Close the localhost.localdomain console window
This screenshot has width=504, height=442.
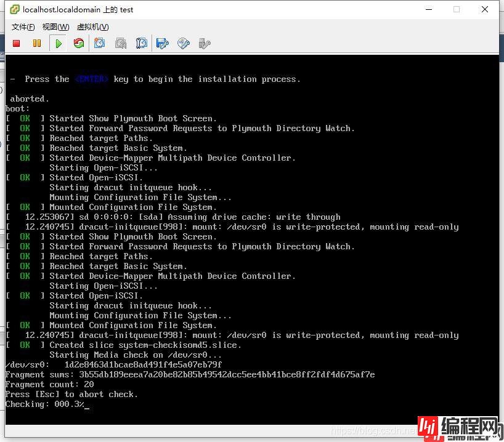pos(486,9)
